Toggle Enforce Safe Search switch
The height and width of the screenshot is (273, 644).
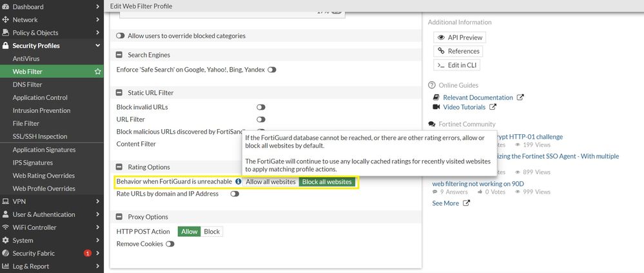(271, 69)
